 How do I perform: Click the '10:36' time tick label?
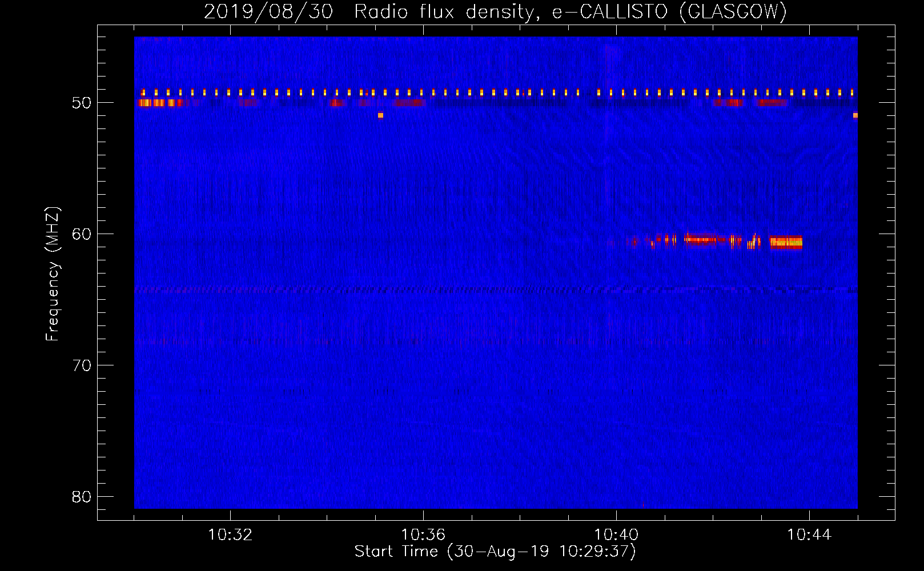(423, 535)
